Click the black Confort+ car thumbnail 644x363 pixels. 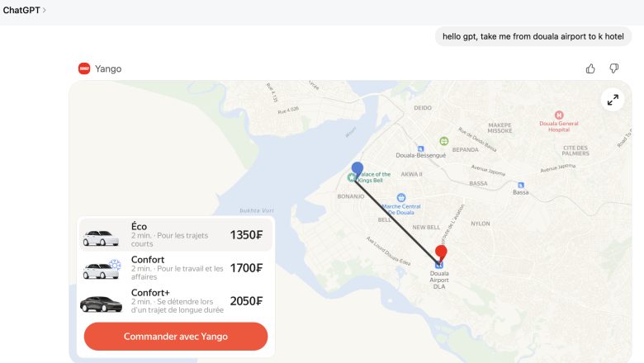pyautogui.click(x=102, y=304)
